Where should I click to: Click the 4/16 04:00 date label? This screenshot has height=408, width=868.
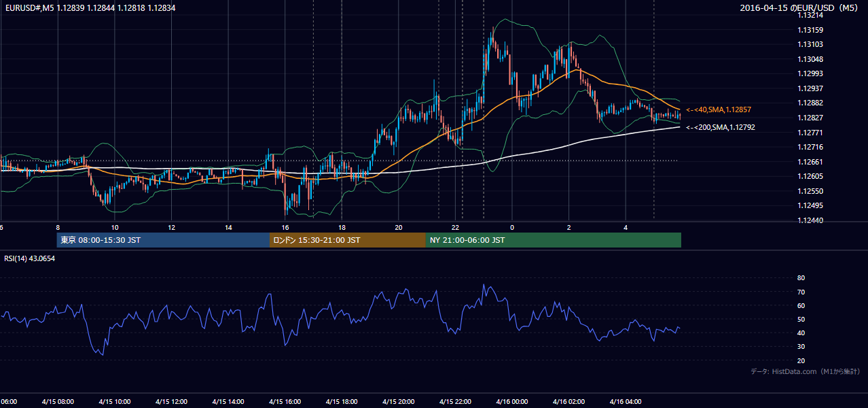coord(626,402)
